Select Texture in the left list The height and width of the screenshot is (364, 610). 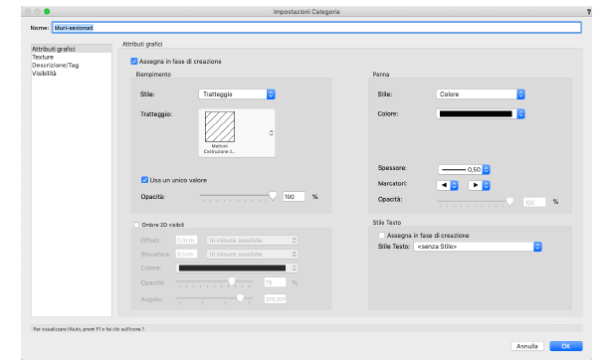click(72, 57)
